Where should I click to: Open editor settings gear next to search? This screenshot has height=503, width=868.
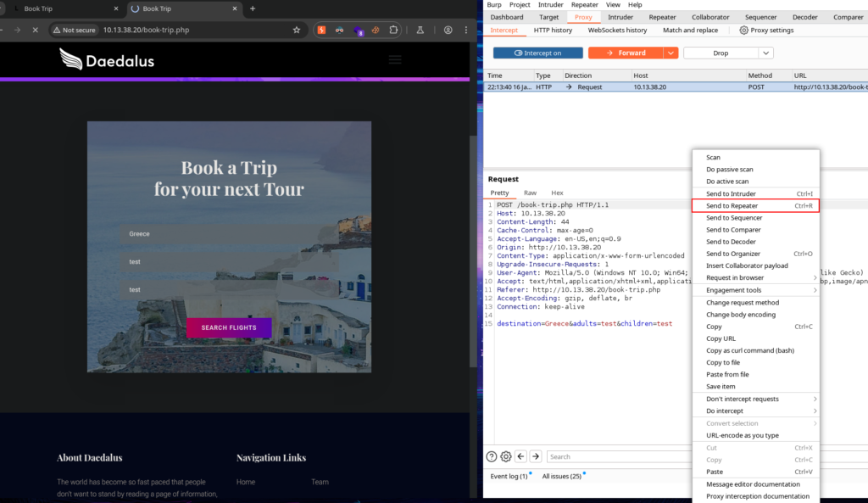click(505, 456)
